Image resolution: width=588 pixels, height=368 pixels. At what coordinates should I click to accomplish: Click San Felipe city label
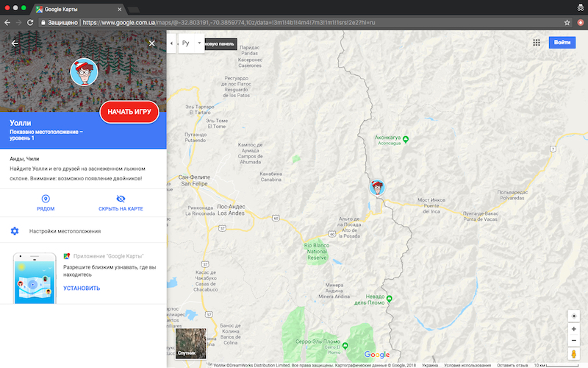194,180
